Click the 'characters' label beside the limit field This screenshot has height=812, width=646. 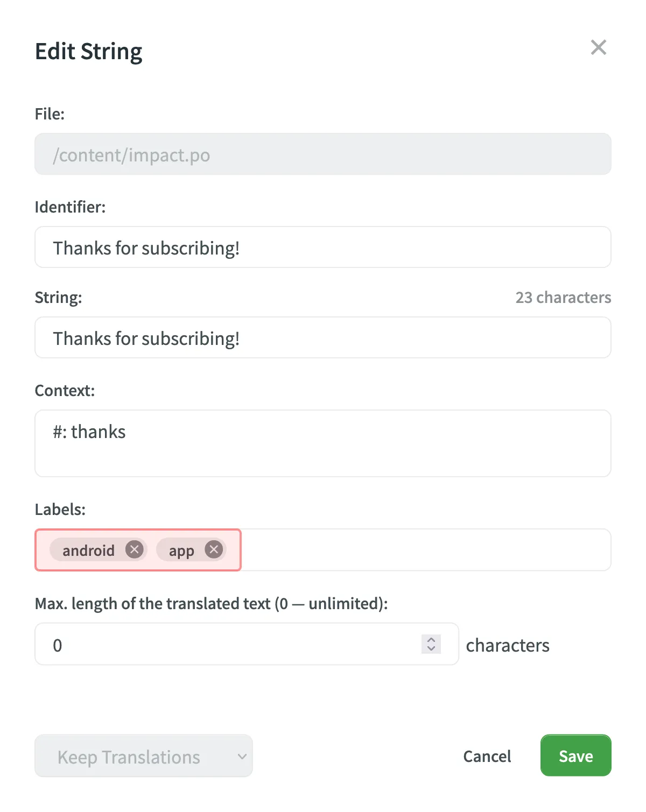507,645
